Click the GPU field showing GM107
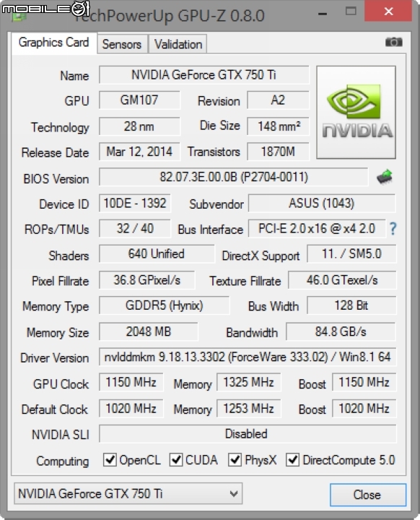The image size is (420, 520). [139, 100]
